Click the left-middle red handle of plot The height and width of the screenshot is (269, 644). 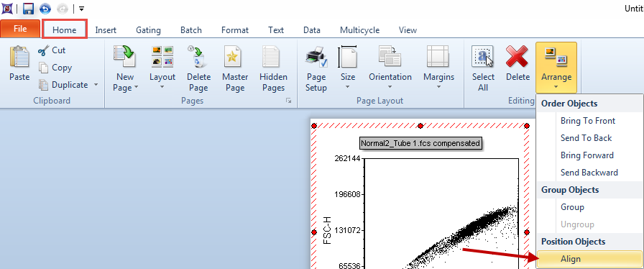click(314, 232)
